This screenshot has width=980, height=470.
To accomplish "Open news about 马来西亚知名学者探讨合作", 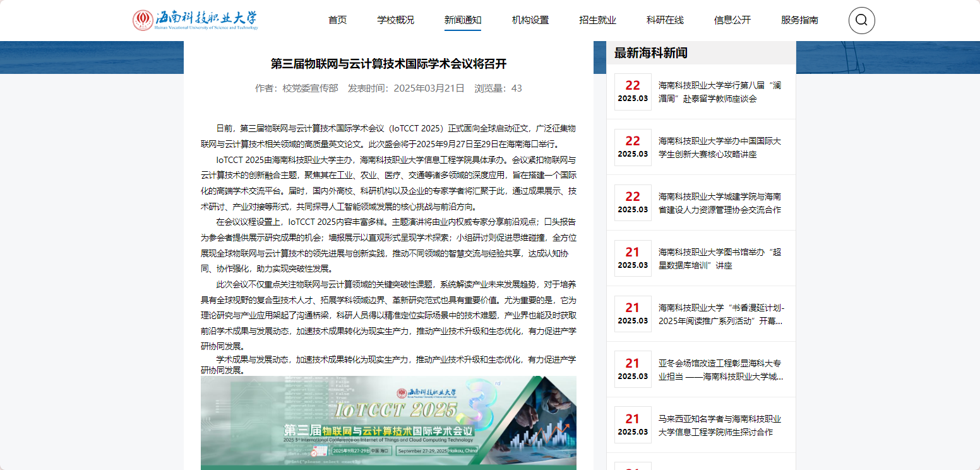I will coord(720,425).
